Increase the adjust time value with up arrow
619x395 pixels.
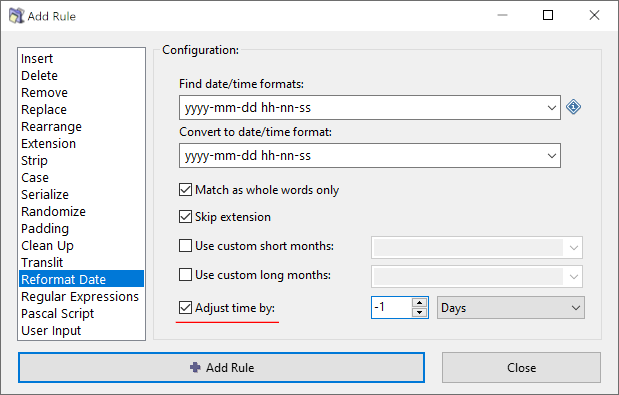pyautogui.click(x=419, y=303)
